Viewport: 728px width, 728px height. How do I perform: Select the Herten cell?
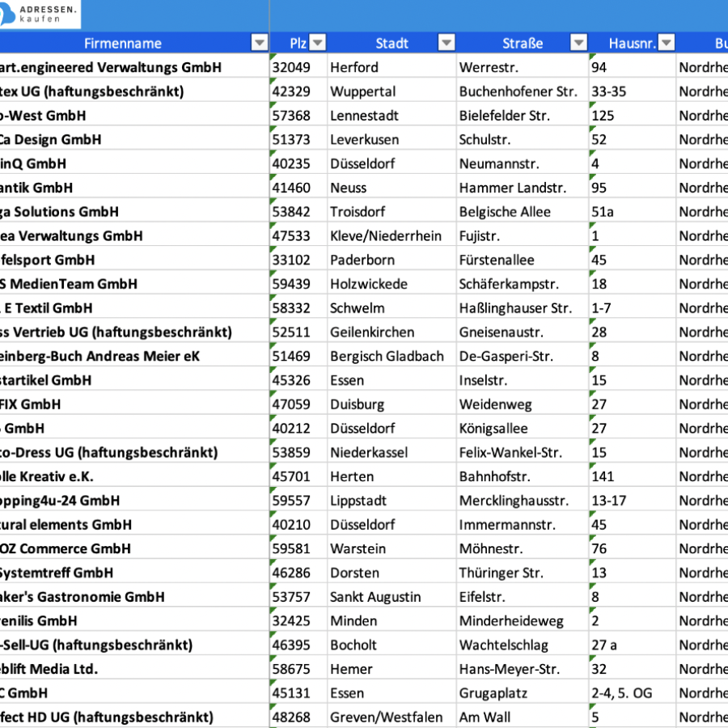click(392, 478)
